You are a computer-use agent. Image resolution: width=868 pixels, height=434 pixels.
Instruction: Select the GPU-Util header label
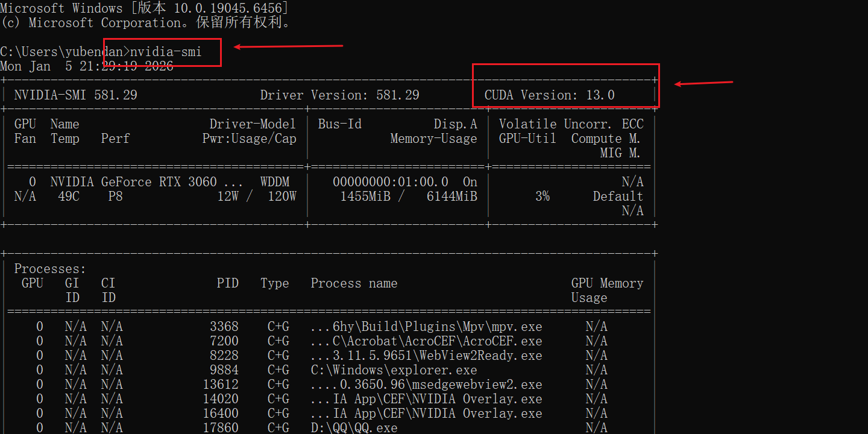point(527,139)
